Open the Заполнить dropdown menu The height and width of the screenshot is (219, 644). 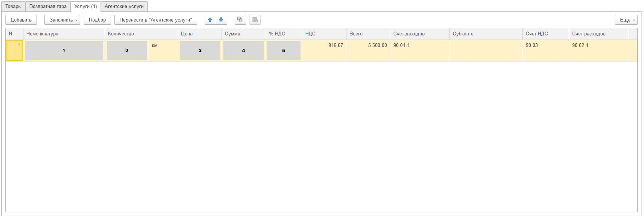pyautogui.click(x=62, y=20)
